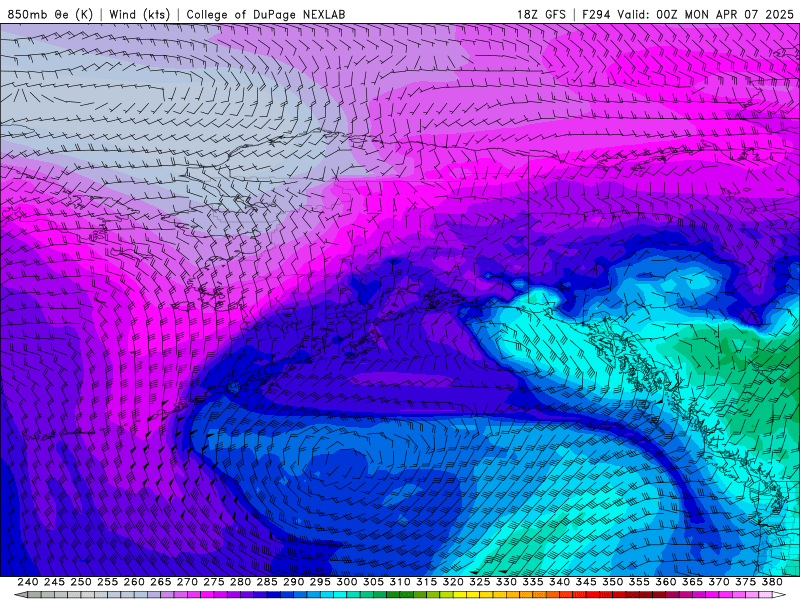This screenshot has width=800, height=600.
Task: Click the "F294" forecast hour text
Action: 596,14
